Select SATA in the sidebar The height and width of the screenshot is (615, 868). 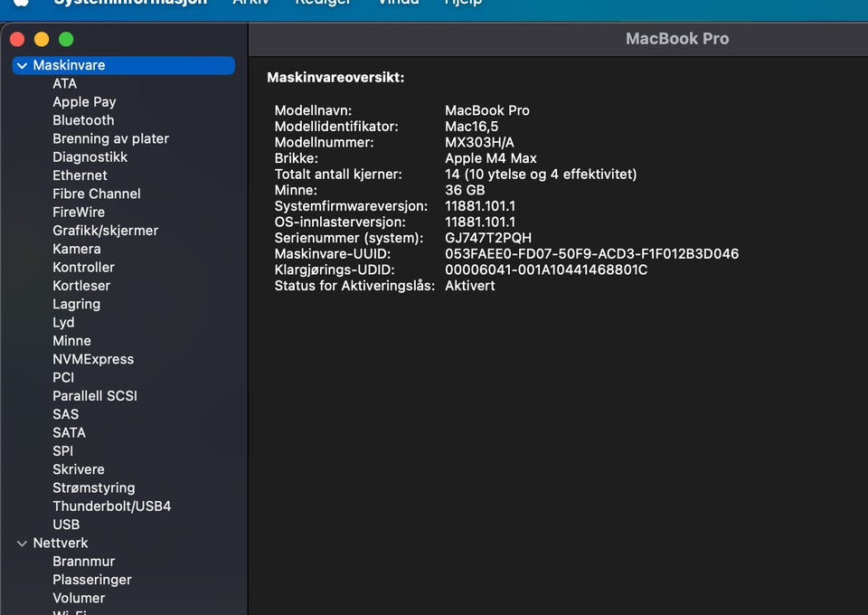pyautogui.click(x=70, y=432)
